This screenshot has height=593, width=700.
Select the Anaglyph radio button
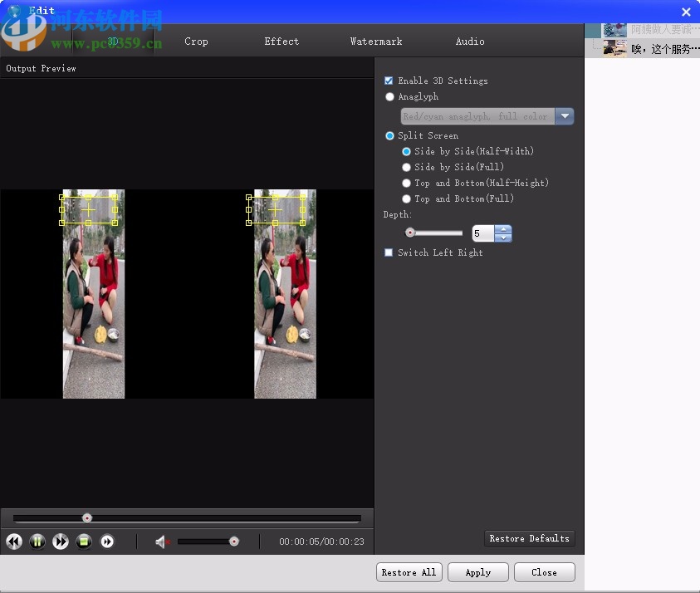click(389, 96)
